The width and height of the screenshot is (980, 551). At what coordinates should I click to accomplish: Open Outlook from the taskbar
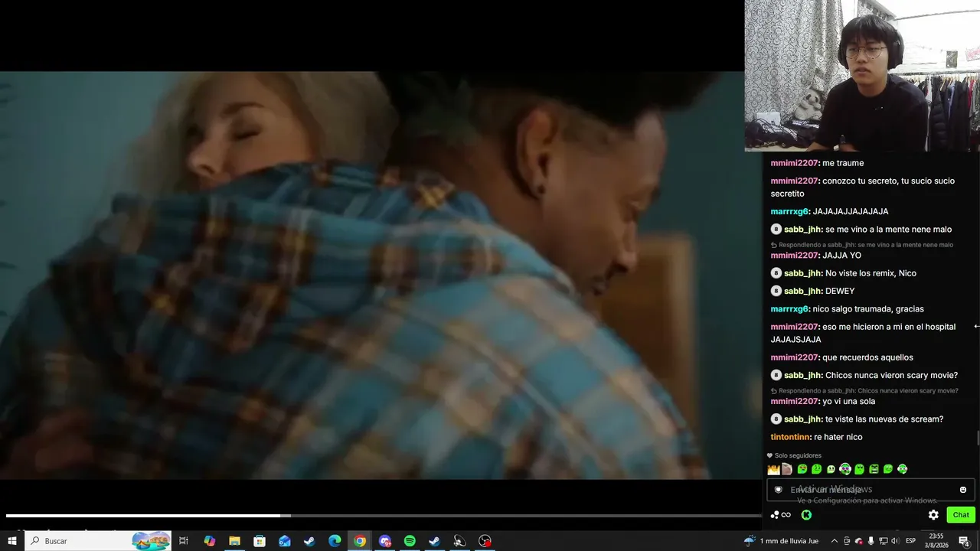click(285, 541)
